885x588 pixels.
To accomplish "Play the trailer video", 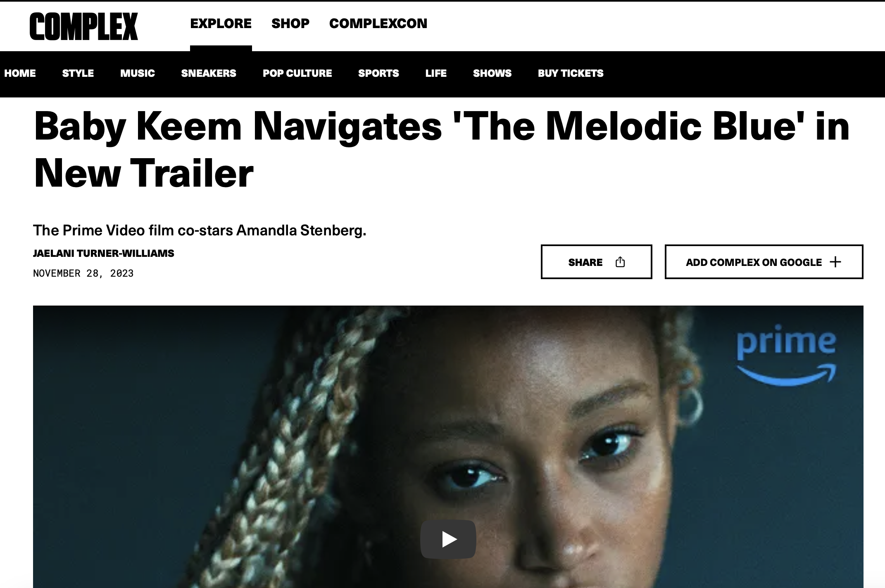I will (448, 539).
